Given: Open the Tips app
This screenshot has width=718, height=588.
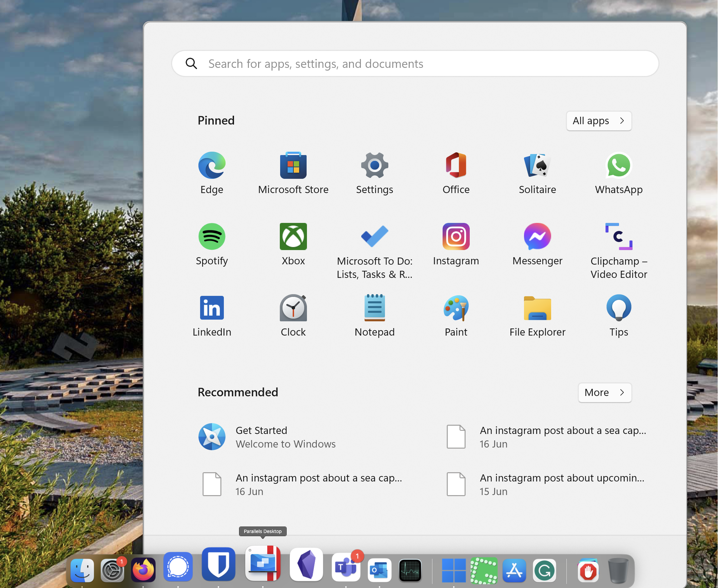Looking at the screenshot, I should click(x=619, y=316).
